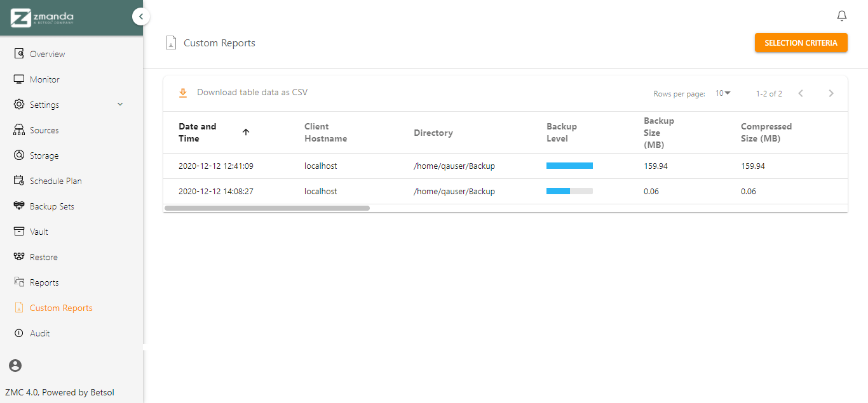The width and height of the screenshot is (868, 403).
Task: Expand the Settings submenu chevron
Action: (x=120, y=105)
